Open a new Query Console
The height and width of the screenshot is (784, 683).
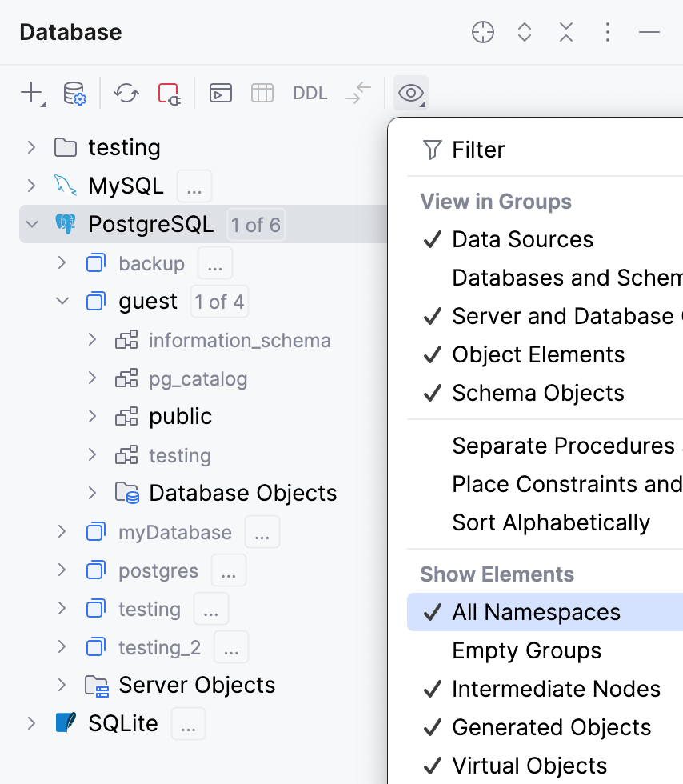[x=220, y=93]
